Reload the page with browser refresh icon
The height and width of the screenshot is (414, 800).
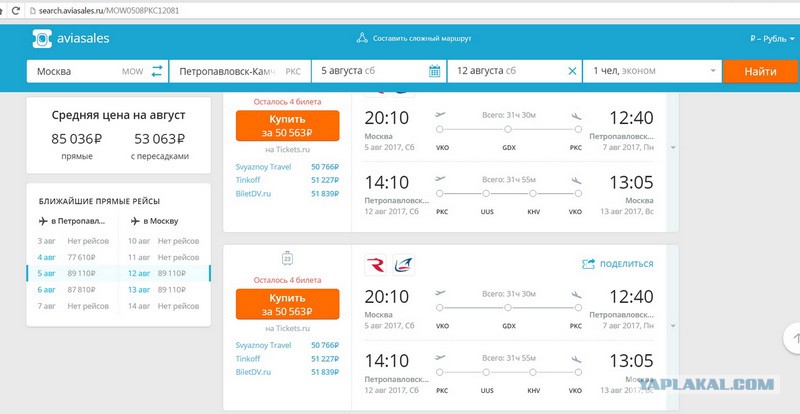pyautogui.click(x=17, y=10)
